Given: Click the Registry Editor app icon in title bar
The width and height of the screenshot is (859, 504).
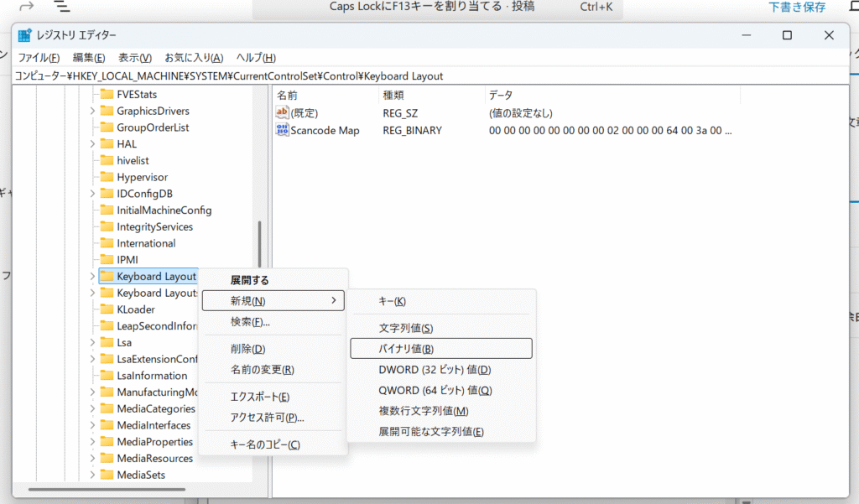Looking at the screenshot, I should 24,35.
